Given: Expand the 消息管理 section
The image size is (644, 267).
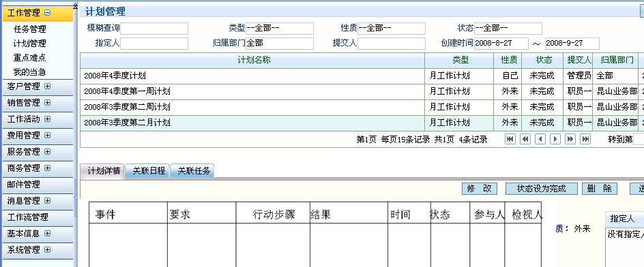Looking at the screenshot, I should click(x=47, y=200).
